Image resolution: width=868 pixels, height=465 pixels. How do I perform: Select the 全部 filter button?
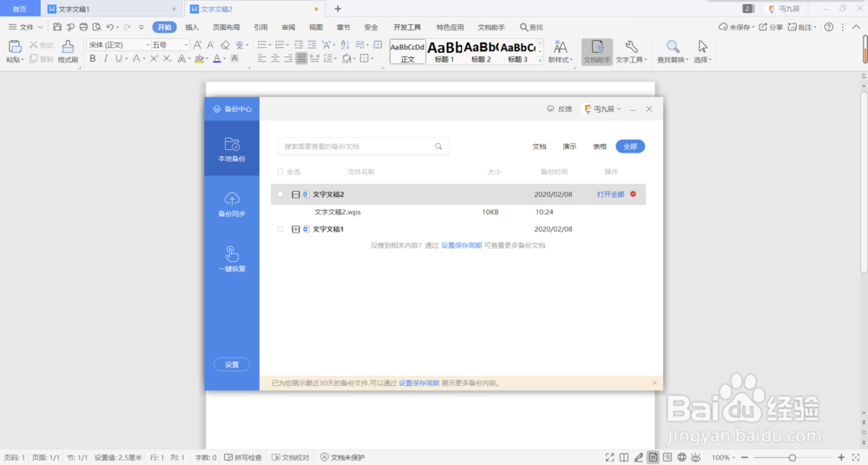(630, 146)
